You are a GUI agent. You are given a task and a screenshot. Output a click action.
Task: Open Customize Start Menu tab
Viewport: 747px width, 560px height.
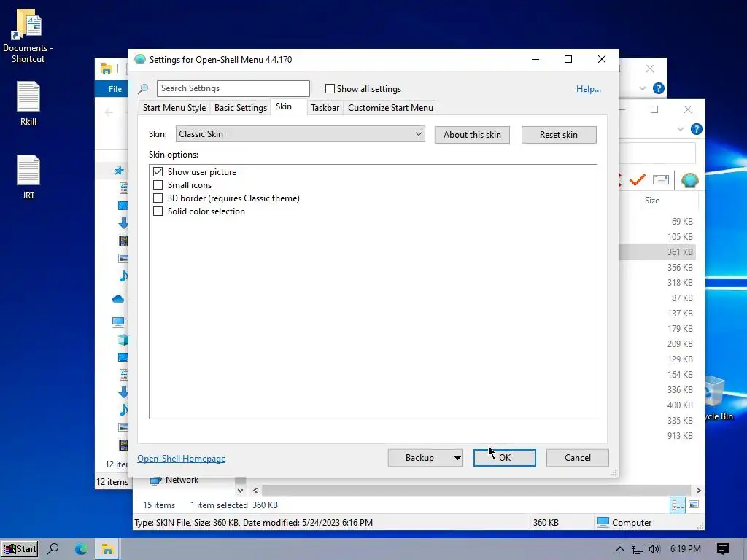click(391, 108)
